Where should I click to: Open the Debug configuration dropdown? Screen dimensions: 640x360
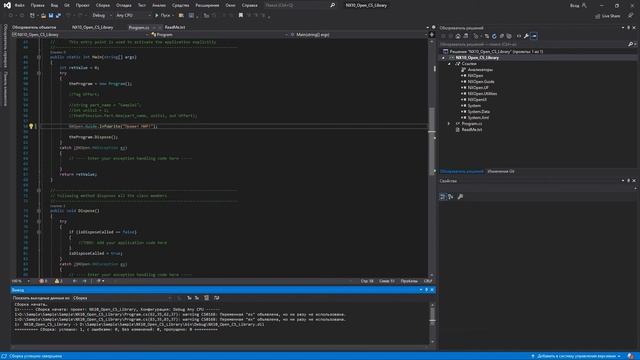click(x=102, y=16)
